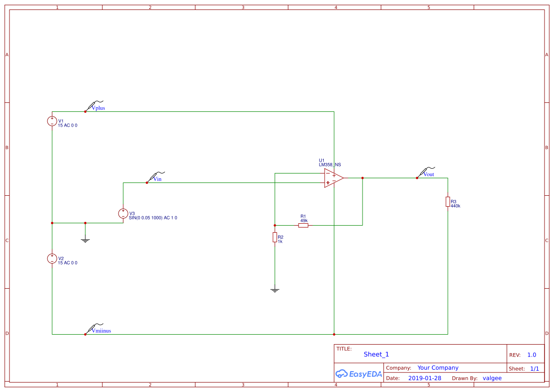The image size is (554, 392).
Task: Click the REV value '1.0'
Action: (x=532, y=355)
